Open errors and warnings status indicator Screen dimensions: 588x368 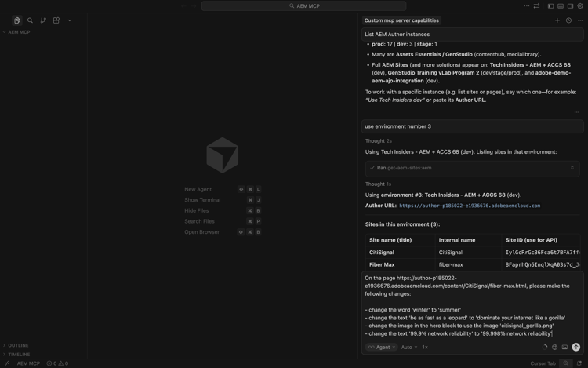(x=57, y=363)
